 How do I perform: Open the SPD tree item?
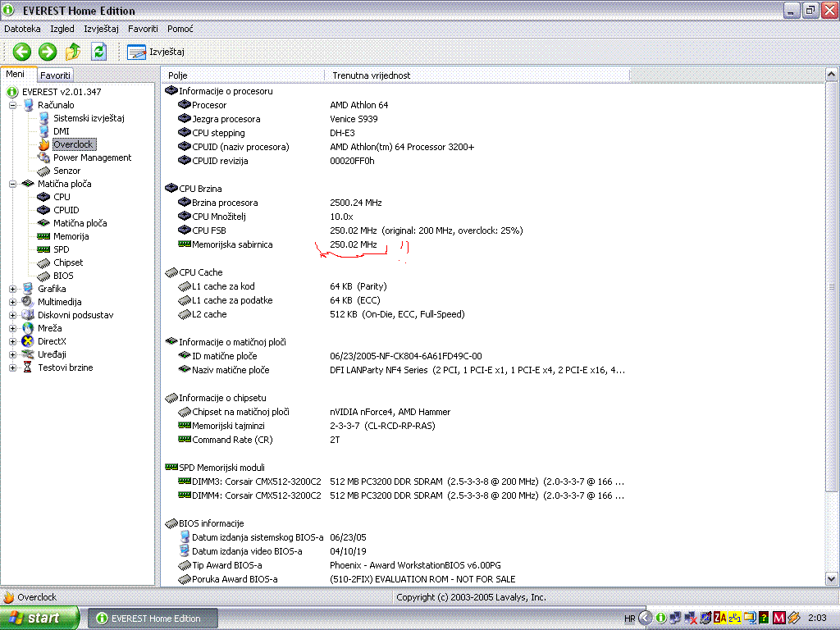pos(61,249)
